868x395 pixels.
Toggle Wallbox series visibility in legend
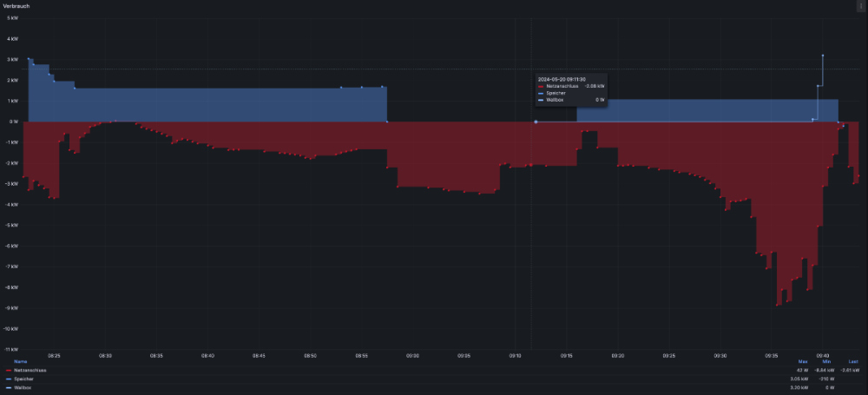pos(23,387)
